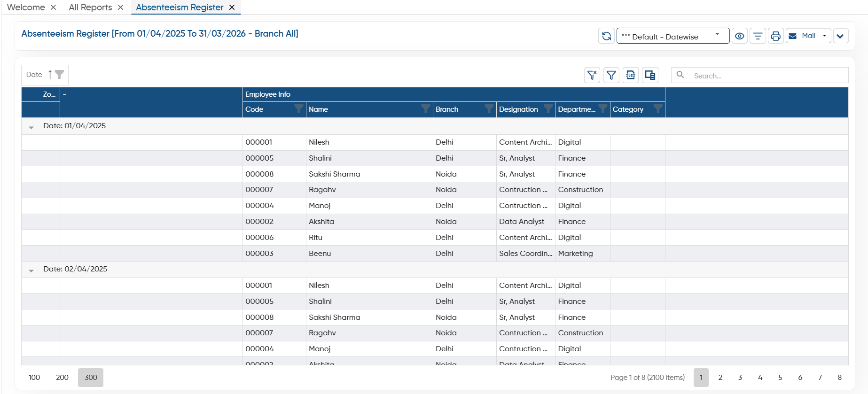Export the grid to XLSX

pyautogui.click(x=631, y=75)
